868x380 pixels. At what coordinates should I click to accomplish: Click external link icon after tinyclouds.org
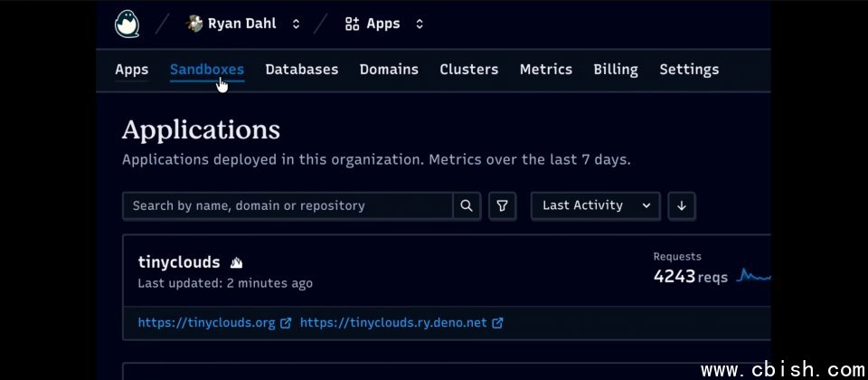click(287, 323)
